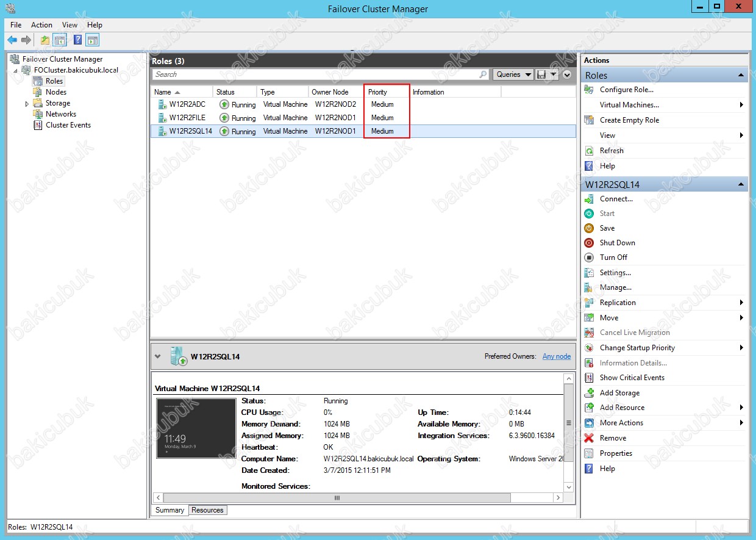Click the red Remove X icon
756x540 pixels.
click(x=589, y=438)
